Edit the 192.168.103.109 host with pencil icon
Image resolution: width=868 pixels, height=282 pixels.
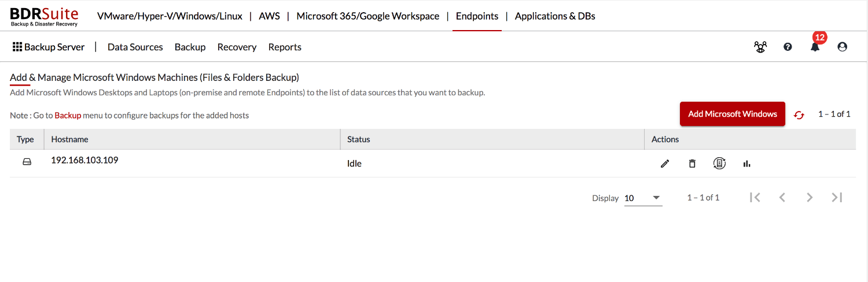pos(665,164)
